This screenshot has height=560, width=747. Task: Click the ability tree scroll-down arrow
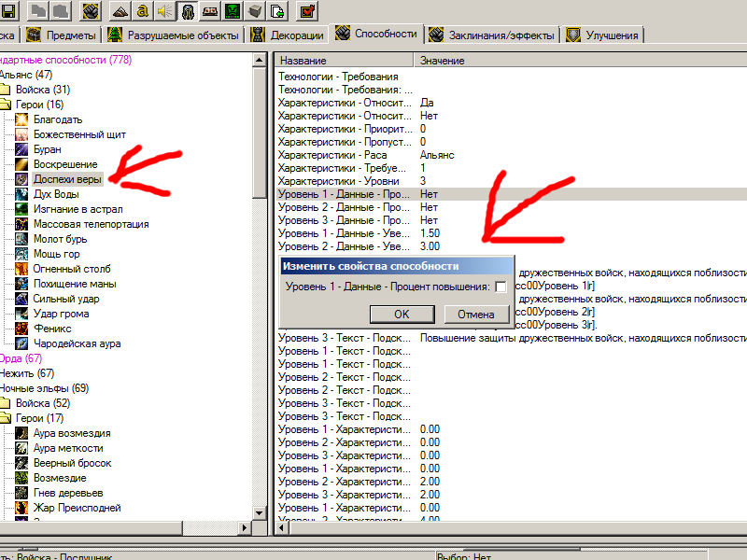(x=260, y=513)
